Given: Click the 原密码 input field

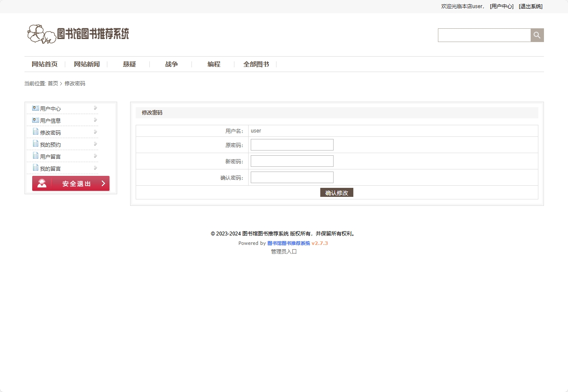Looking at the screenshot, I should 292,145.
